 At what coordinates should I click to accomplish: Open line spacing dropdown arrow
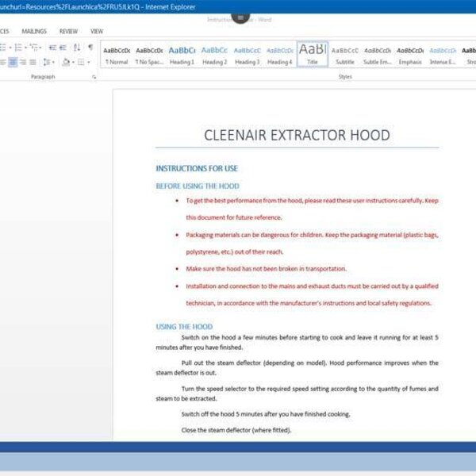(x=53, y=63)
